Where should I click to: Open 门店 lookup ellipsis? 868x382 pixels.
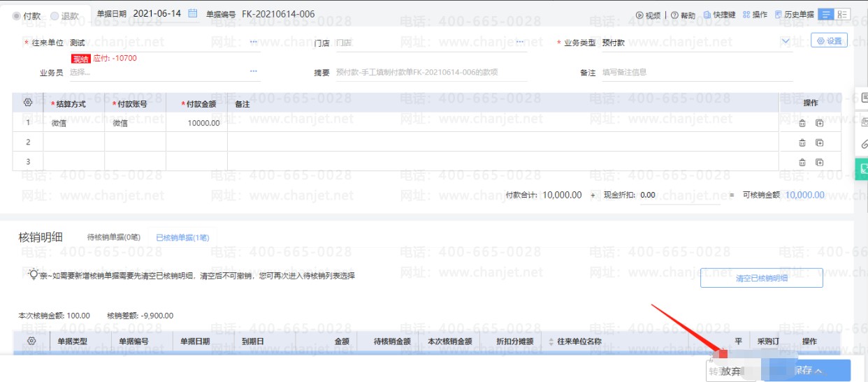click(x=520, y=43)
